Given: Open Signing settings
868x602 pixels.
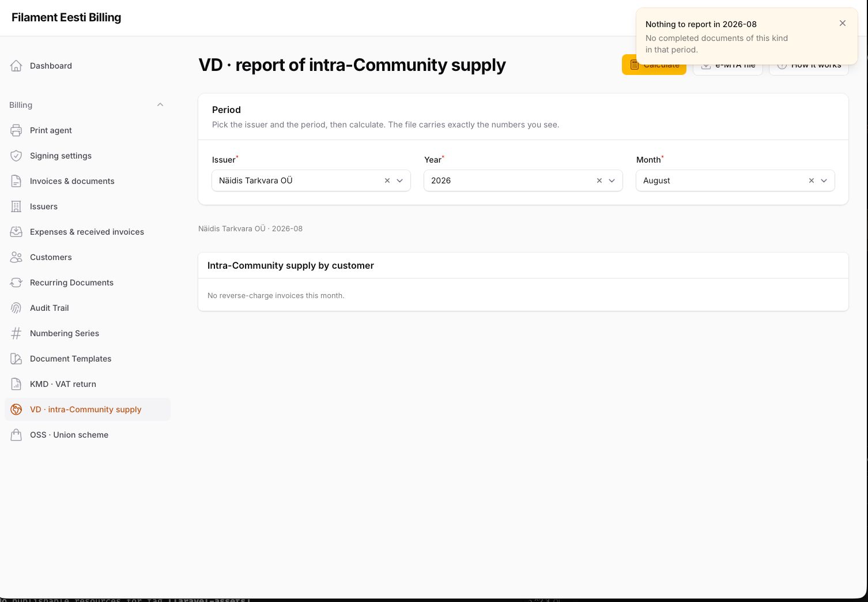Looking at the screenshot, I should [88, 156].
